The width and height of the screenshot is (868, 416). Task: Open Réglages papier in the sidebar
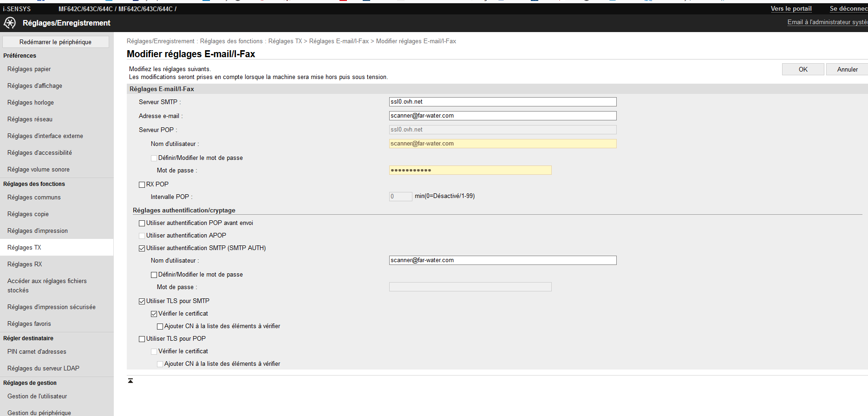click(29, 69)
